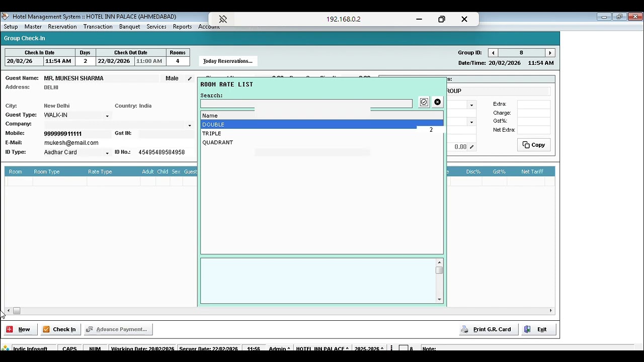Expand the Guest Type dropdown
The width and height of the screenshot is (644, 362).
tap(107, 116)
